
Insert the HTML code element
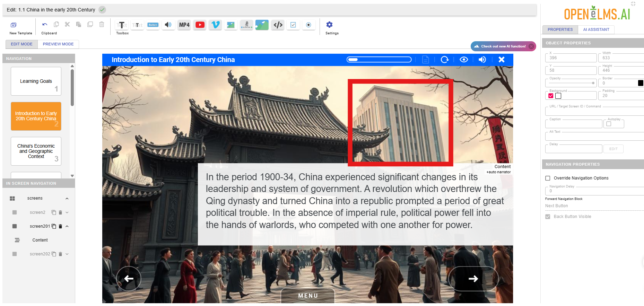pos(278,25)
